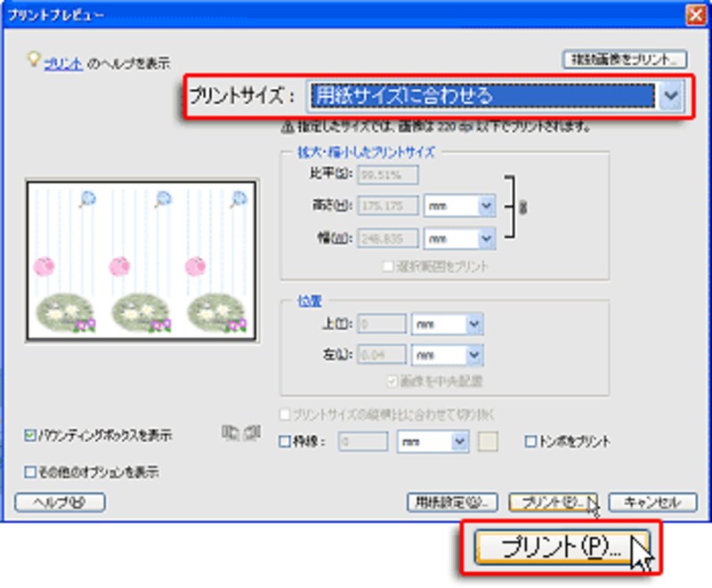The width and height of the screenshot is (712, 588).
Task: Click the 複数画像をプリント button
Action: [625, 60]
